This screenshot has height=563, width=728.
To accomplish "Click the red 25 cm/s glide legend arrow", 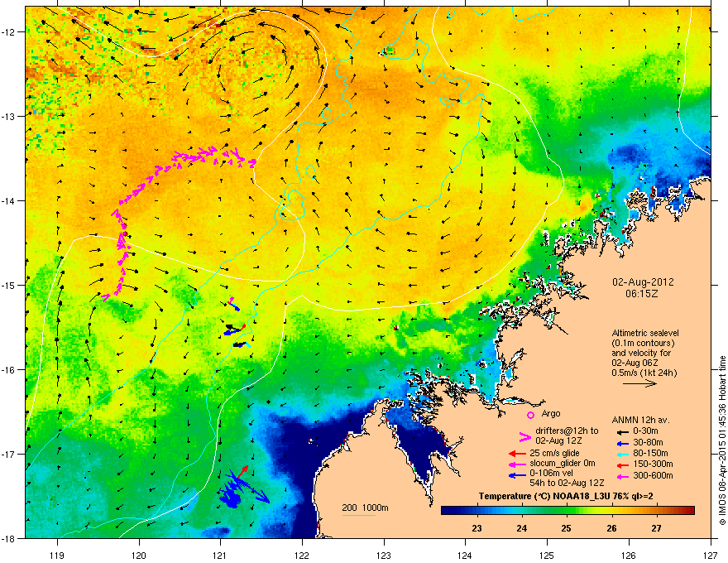I will click(516, 453).
